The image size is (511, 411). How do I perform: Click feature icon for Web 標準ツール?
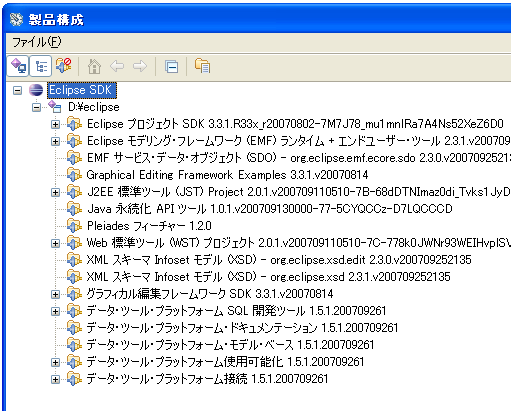click(x=74, y=243)
